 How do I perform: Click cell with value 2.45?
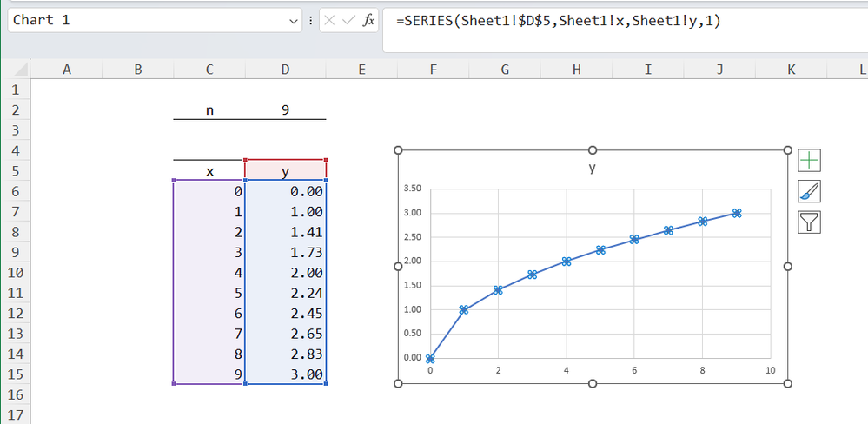click(285, 314)
